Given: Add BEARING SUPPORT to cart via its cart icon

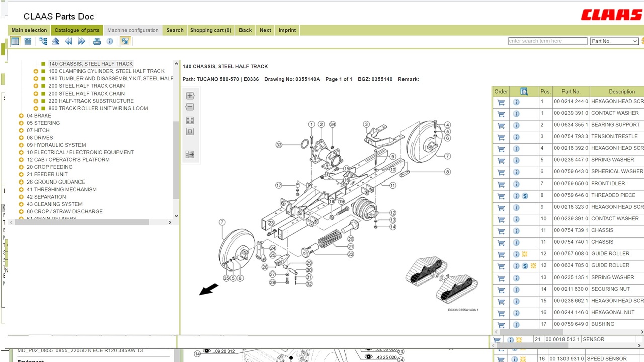Looking at the screenshot, I should tap(501, 125).
